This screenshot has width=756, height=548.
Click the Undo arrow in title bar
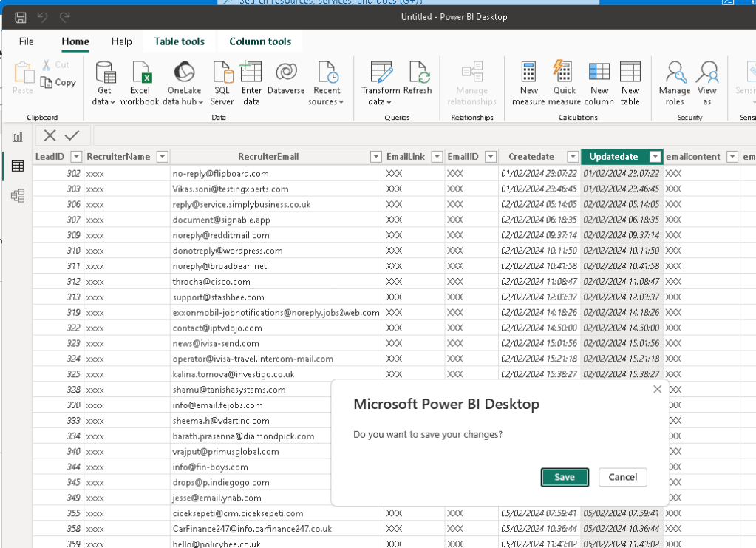[42, 18]
